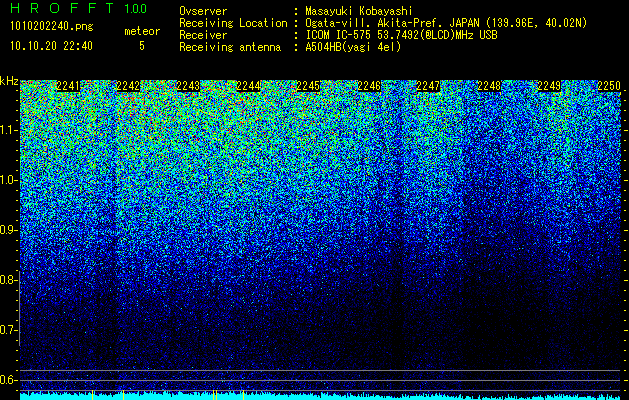The height and width of the screenshot is (400, 629).
Task: Click the HROFFT title text
Action: coord(63,8)
